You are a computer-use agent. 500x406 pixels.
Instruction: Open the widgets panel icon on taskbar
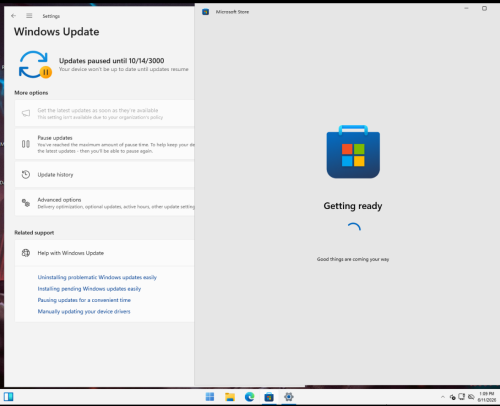pyautogui.click(x=9, y=397)
